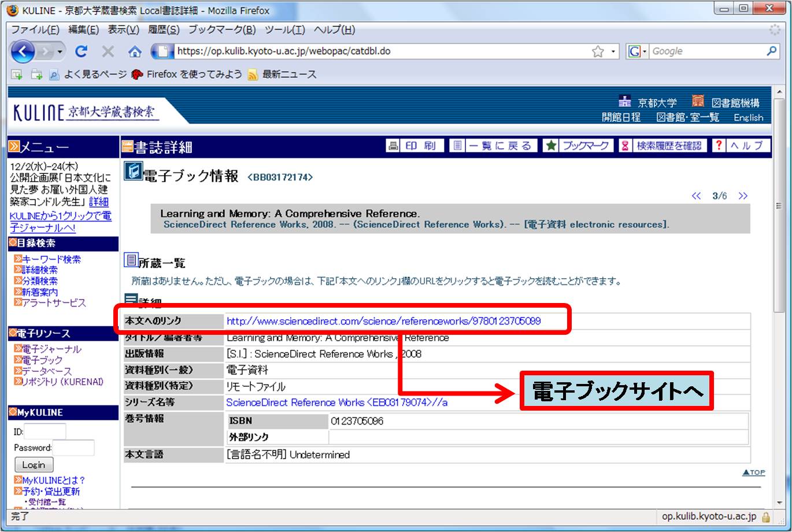792x532 pixels.
Task: Open the 開館日程 link
Action: click(621, 117)
